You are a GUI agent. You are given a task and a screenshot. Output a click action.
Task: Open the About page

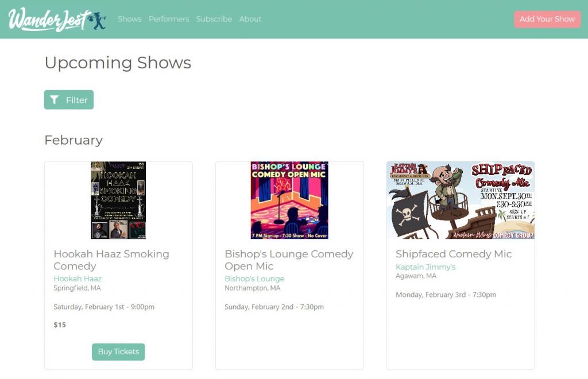(250, 19)
